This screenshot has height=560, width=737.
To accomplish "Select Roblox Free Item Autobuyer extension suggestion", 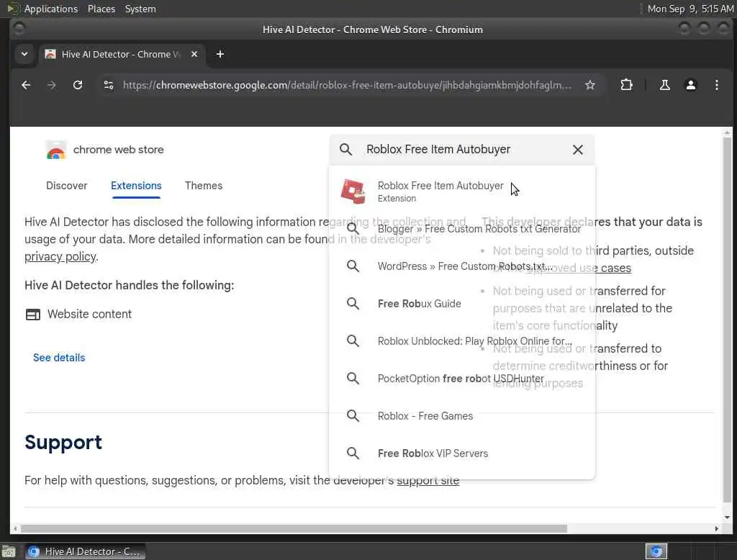I will pyautogui.click(x=462, y=191).
